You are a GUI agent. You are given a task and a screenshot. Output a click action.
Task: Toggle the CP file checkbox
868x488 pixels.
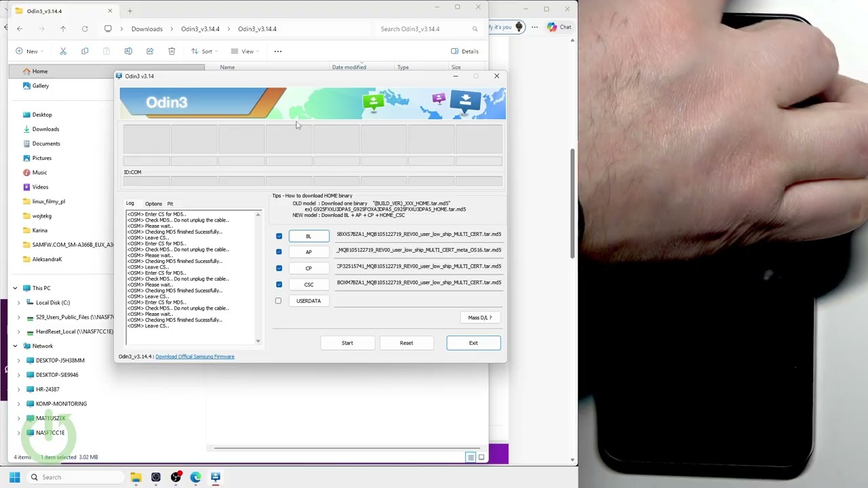tap(279, 268)
